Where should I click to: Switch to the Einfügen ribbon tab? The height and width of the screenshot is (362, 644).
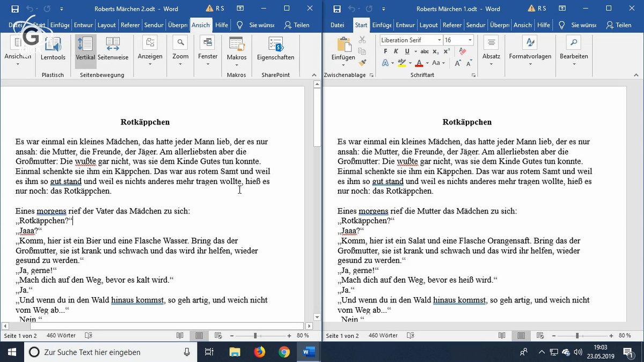point(382,25)
